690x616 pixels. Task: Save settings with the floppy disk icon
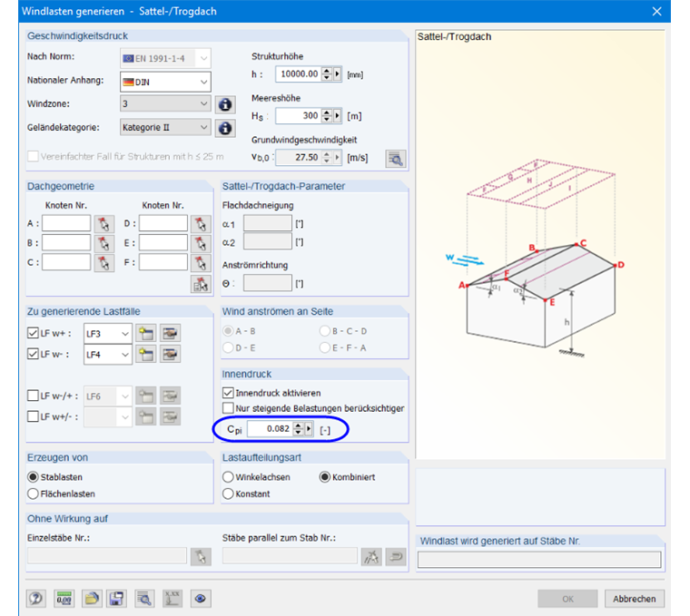[116, 599]
